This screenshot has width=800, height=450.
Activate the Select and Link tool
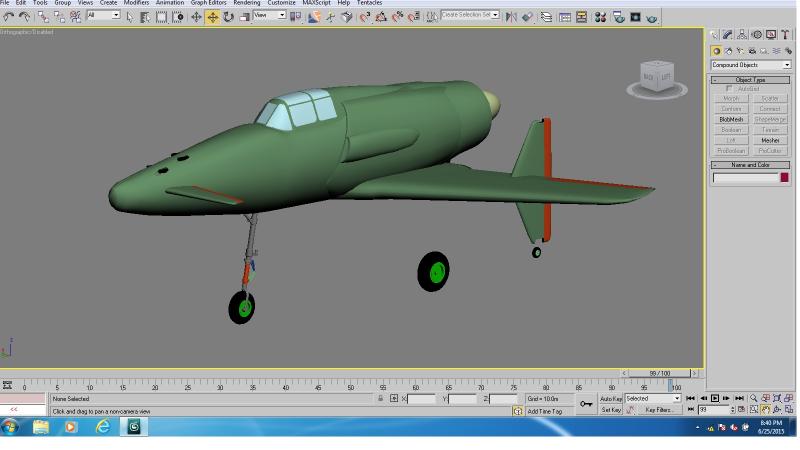point(43,17)
